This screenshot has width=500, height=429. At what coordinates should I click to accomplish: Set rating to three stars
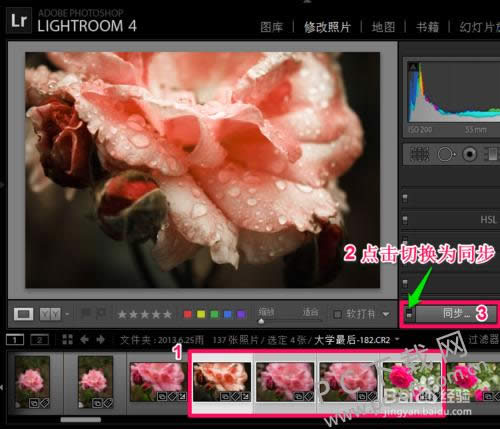pos(145,314)
